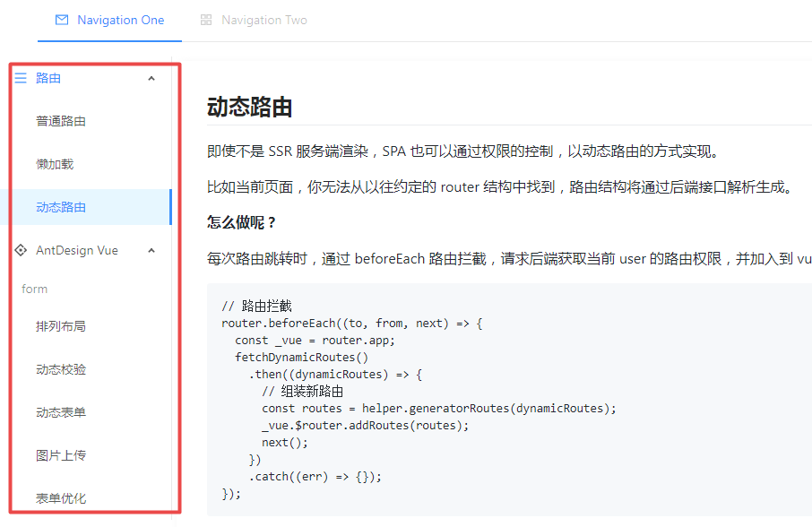Click the .catch((err) => {}); code line
812x527 pixels.
coord(315,477)
